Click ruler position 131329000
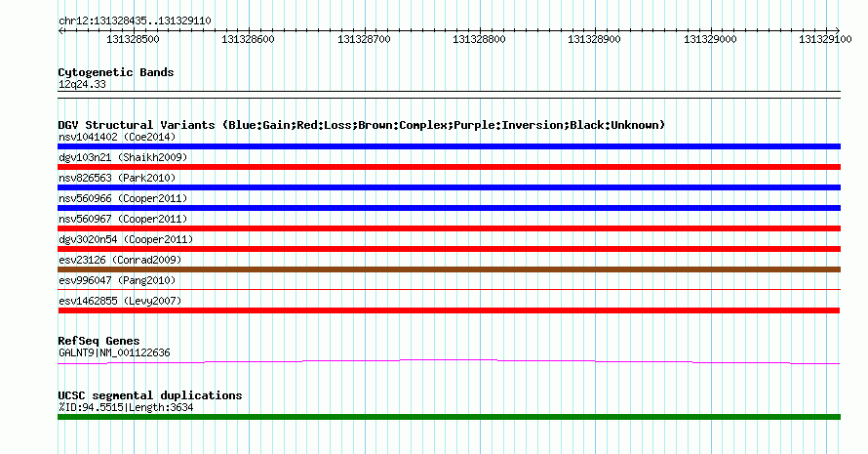The height and width of the screenshot is (454, 868). click(x=710, y=39)
